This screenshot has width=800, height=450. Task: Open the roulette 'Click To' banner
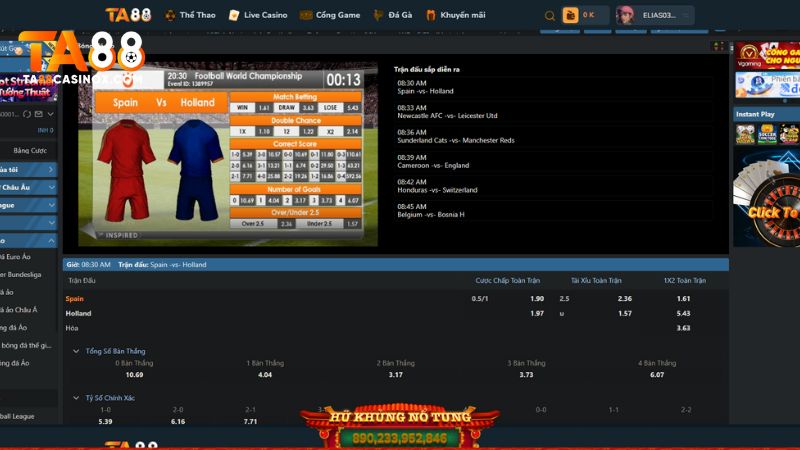pyautogui.click(x=767, y=199)
